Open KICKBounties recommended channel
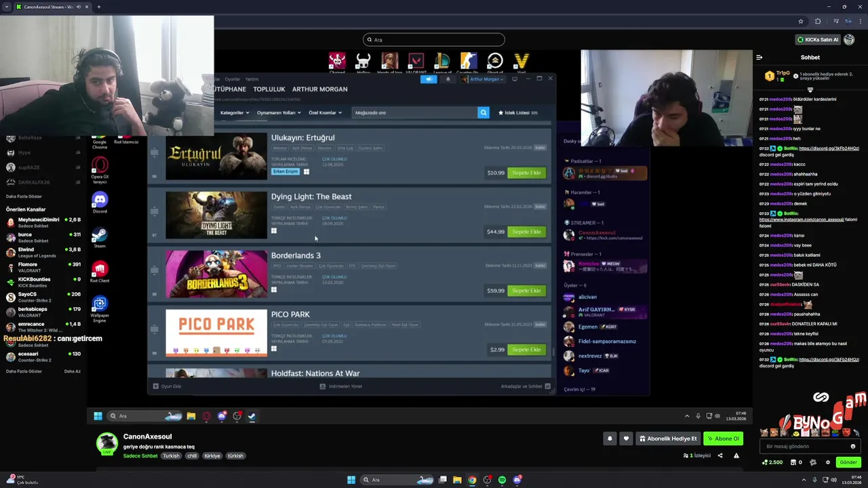 click(x=42, y=282)
